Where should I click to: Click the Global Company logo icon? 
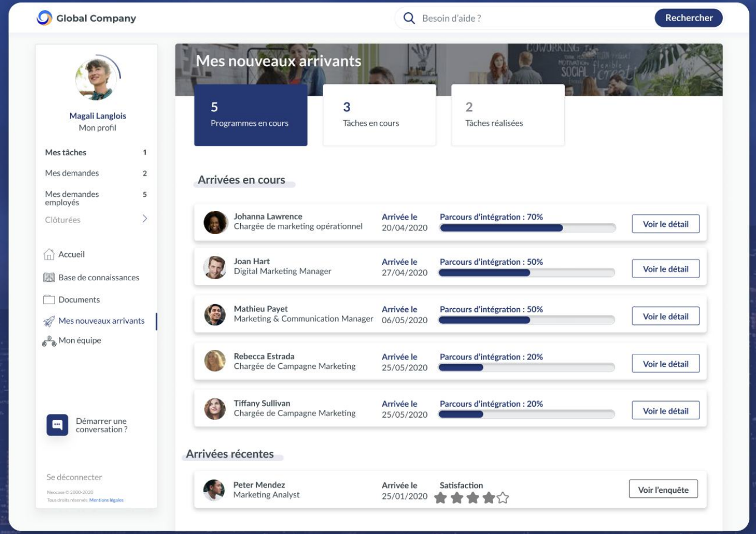tap(44, 18)
